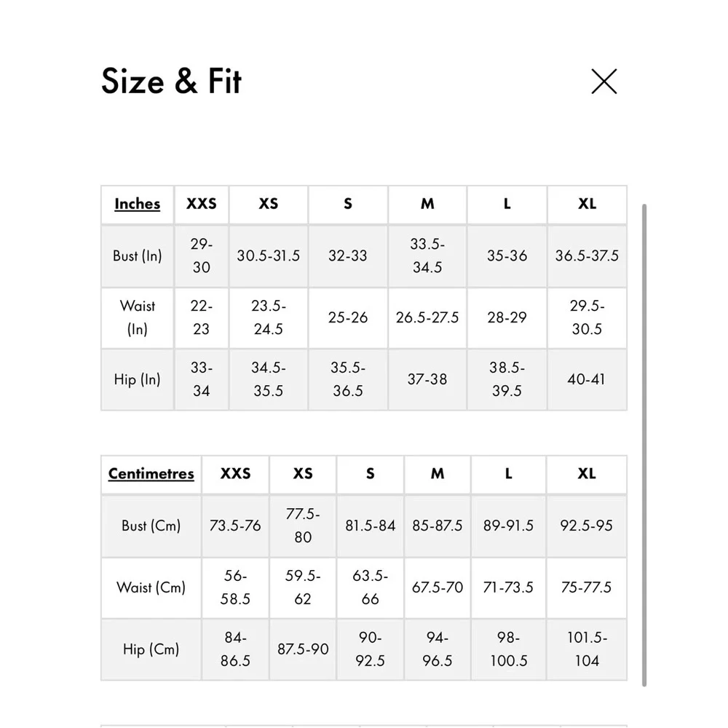728x728 pixels.
Task: Click the Bust (In) row label
Action: (137, 256)
